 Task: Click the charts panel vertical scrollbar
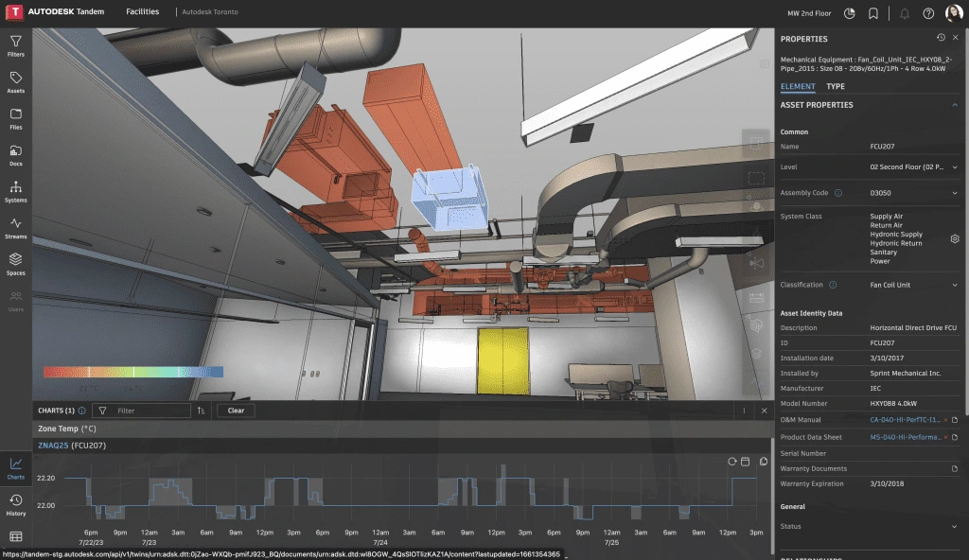[x=772, y=495]
